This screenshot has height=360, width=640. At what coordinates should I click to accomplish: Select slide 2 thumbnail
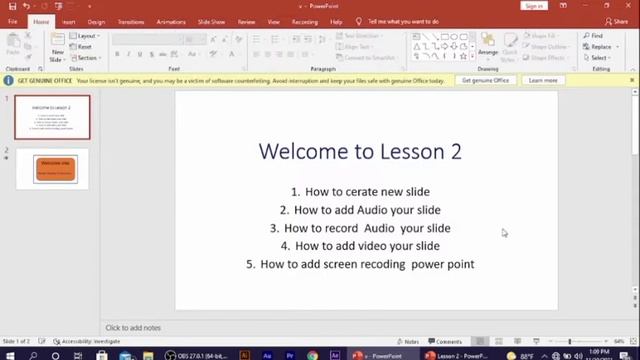tap(52, 169)
